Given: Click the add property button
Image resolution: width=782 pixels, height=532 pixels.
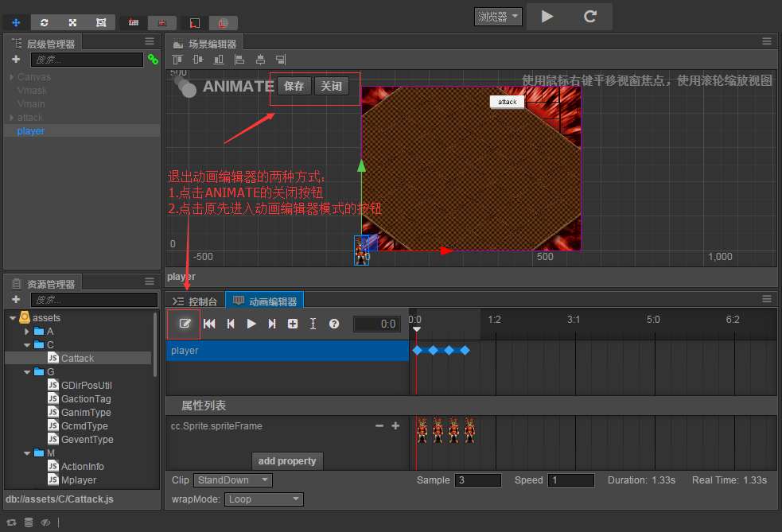Looking at the screenshot, I should (287, 461).
